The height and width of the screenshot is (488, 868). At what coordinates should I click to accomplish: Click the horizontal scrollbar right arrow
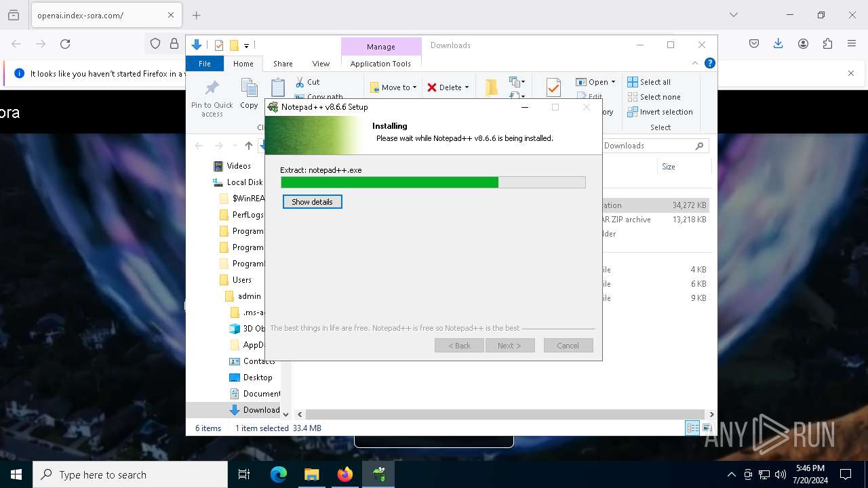(711, 414)
